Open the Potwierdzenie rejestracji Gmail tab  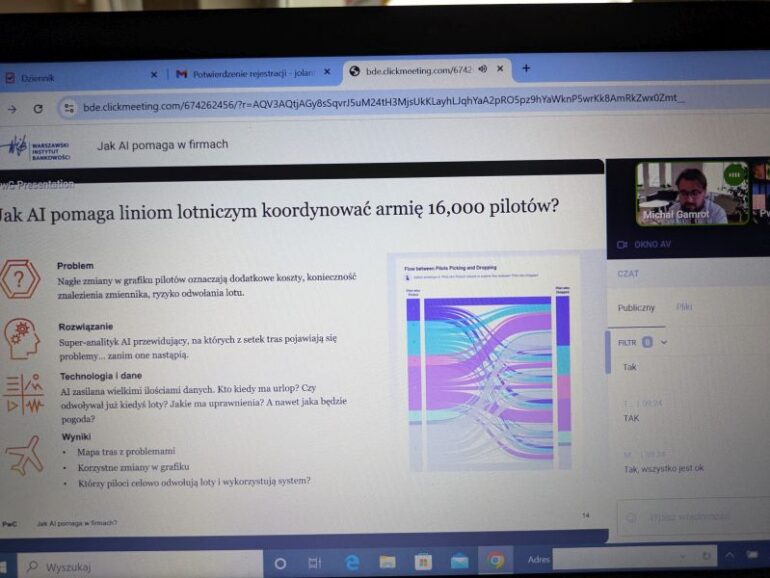[250, 73]
